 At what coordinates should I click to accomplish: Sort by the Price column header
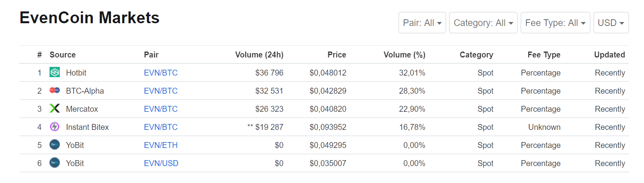point(337,55)
